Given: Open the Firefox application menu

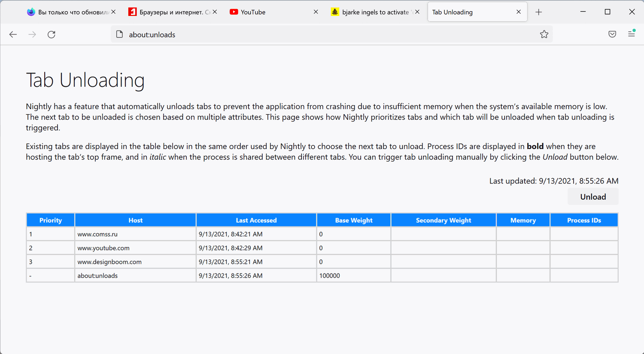Looking at the screenshot, I should click(632, 34).
